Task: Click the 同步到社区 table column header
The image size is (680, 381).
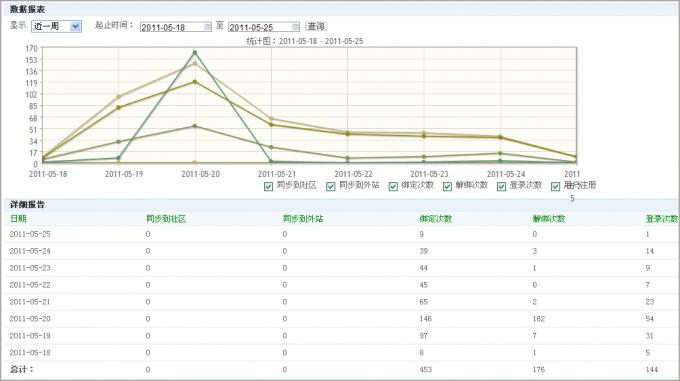Action: pyautogui.click(x=166, y=219)
